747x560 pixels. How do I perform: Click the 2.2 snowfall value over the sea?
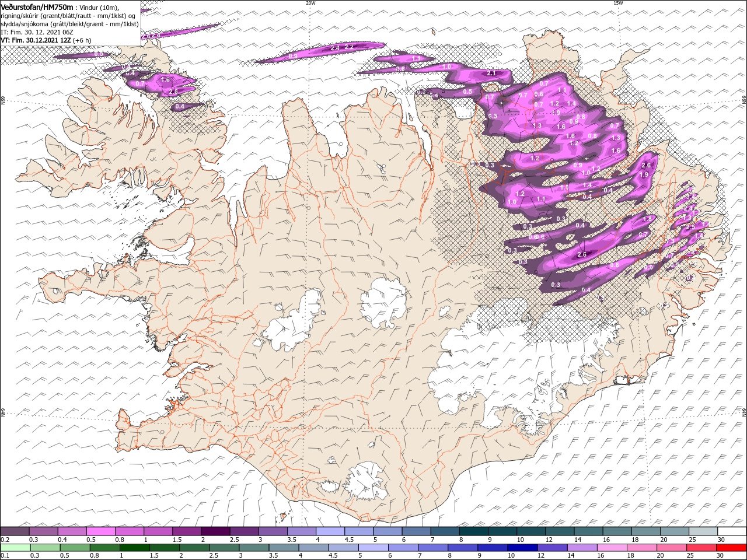(x=350, y=47)
